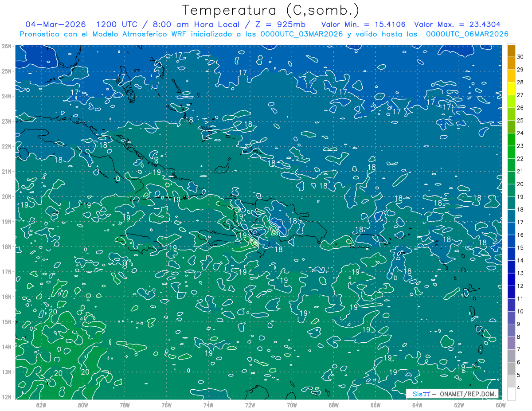Screen dimensions: 532x411
Task: Click the '74W' longitude label
Action: tap(208, 405)
